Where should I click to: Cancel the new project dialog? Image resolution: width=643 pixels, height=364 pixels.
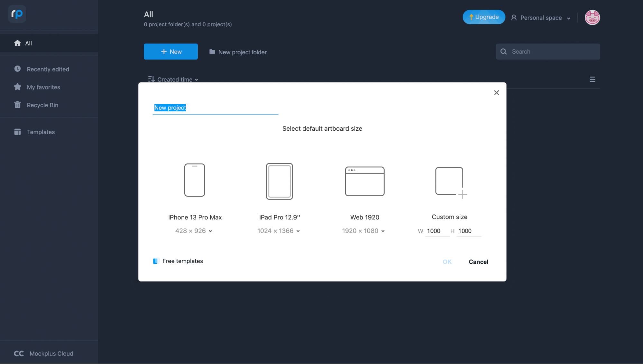[478, 262]
